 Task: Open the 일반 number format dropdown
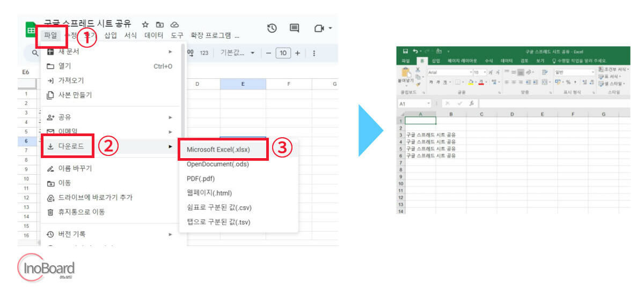coord(593,72)
